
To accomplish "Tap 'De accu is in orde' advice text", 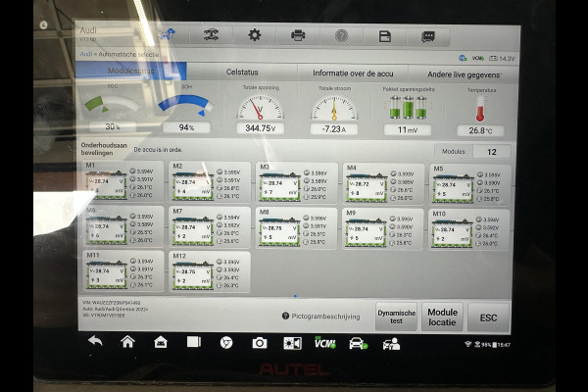I will [158, 150].
